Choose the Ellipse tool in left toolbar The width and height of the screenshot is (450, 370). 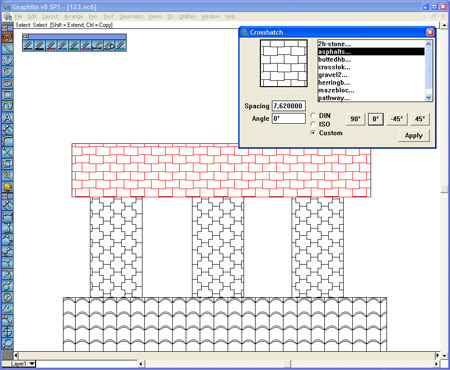tap(7, 83)
